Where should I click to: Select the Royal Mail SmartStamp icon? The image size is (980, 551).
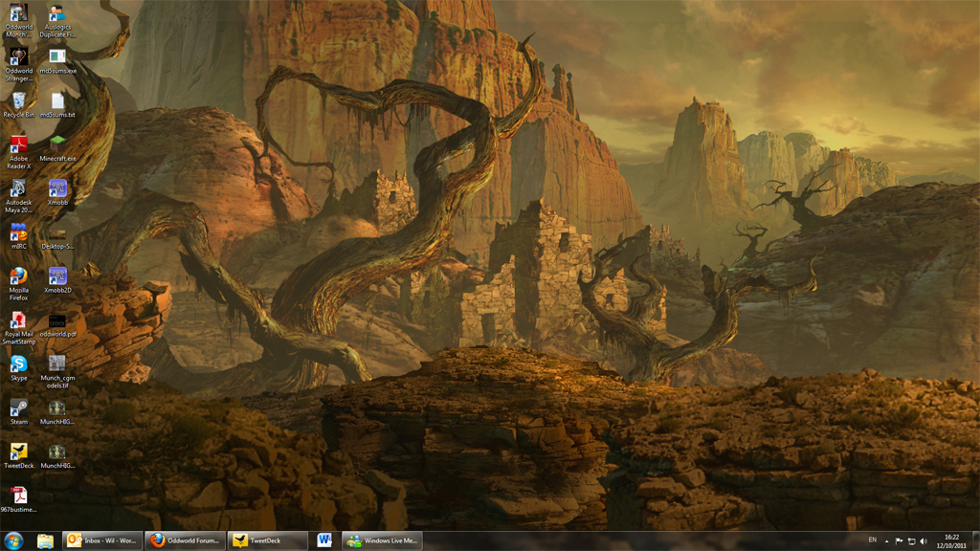click(18, 320)
